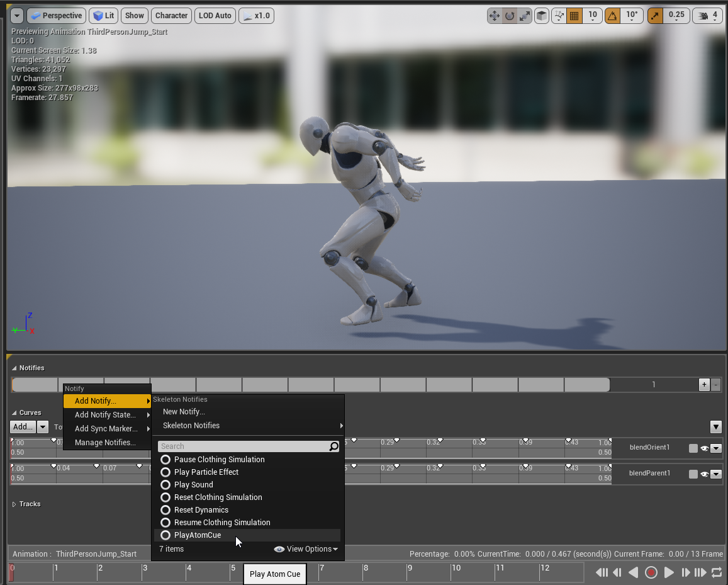This screenshot has width=728, height=585.
Task: Remove notify track with minus button
Action: click(x=715, y=385)
